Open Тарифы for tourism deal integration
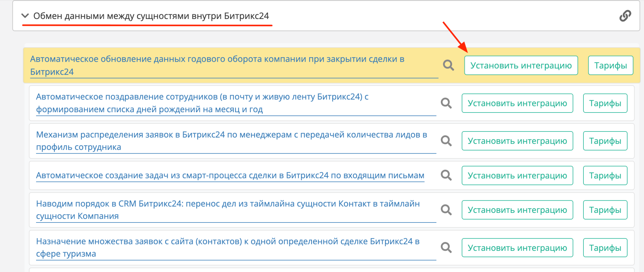644x272 pixels. click(605, 248)
